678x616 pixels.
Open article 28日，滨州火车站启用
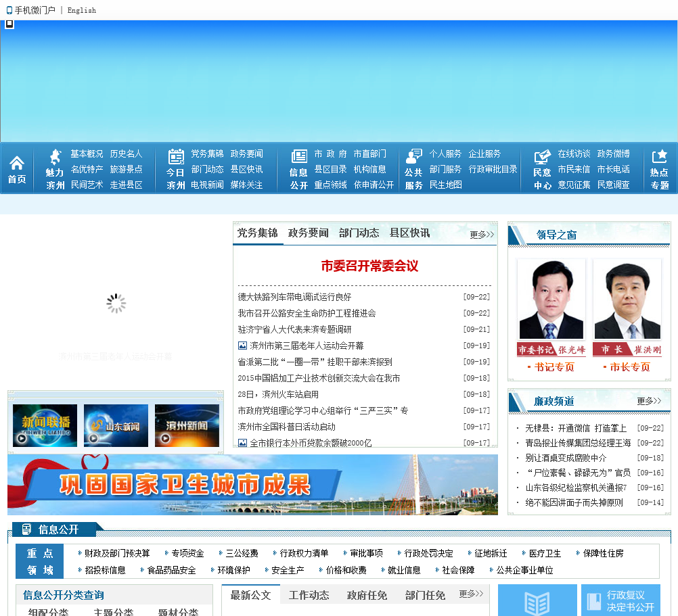(278, 394)
